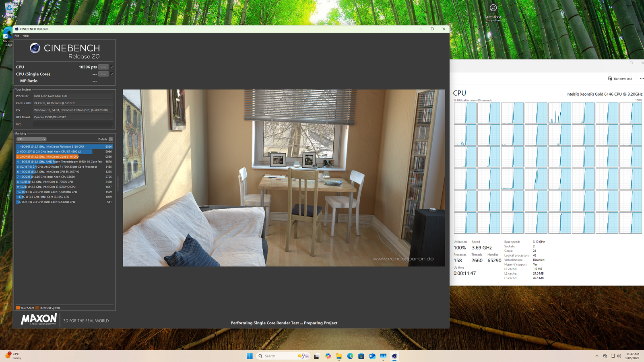Click the orange Your Score legend swatch
Screen dimensions: 644x362
18,308
